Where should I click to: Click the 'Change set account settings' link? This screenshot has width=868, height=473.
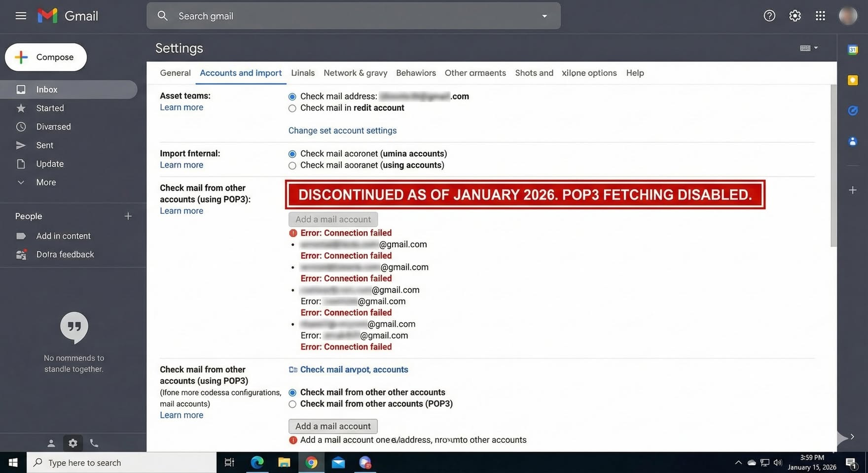(x=342, y=131)
